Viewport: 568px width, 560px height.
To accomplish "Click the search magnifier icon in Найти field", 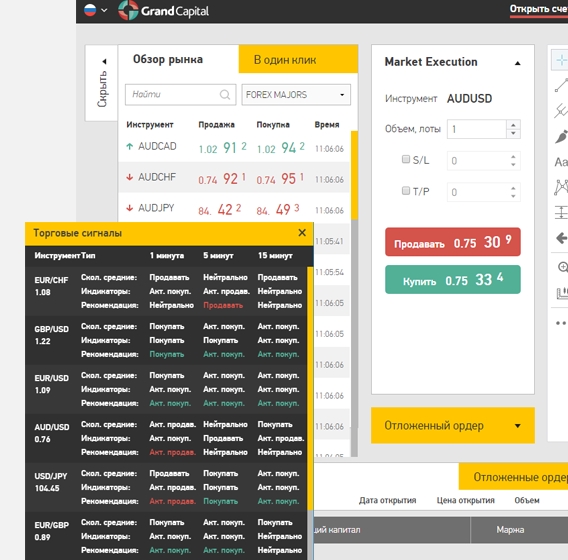I will [225, 95].
